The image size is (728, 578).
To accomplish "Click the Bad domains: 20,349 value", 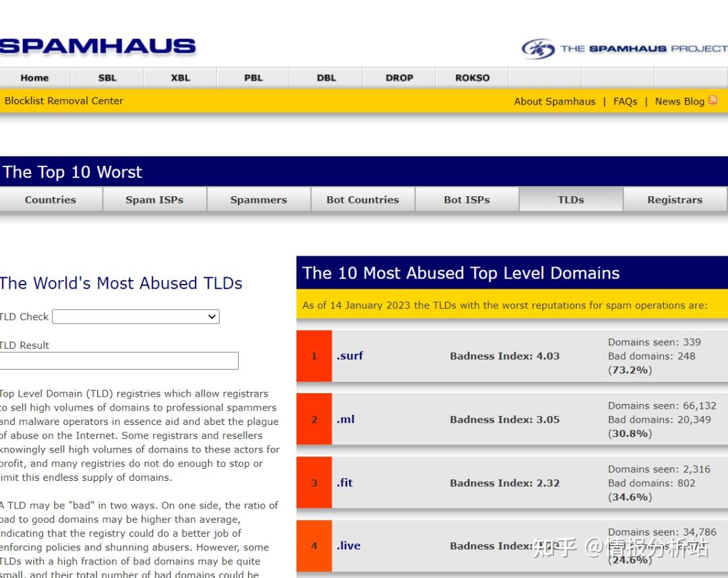I will click(659, 420).
